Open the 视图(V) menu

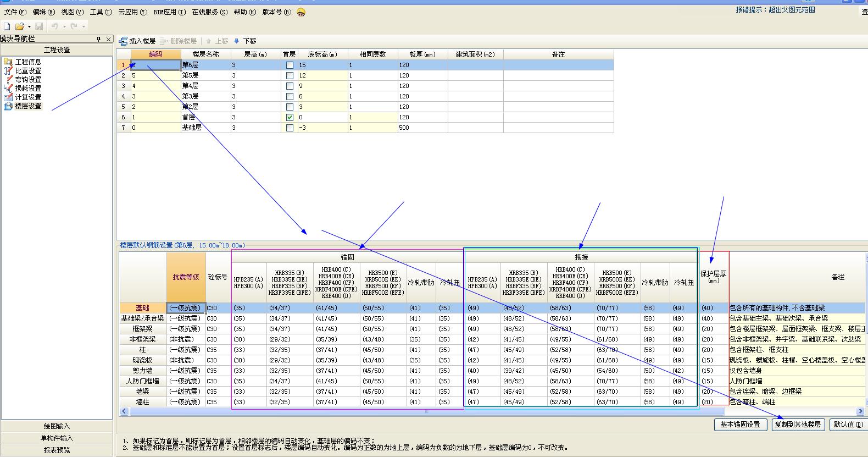pyautogui.click(x=73, y=12)
